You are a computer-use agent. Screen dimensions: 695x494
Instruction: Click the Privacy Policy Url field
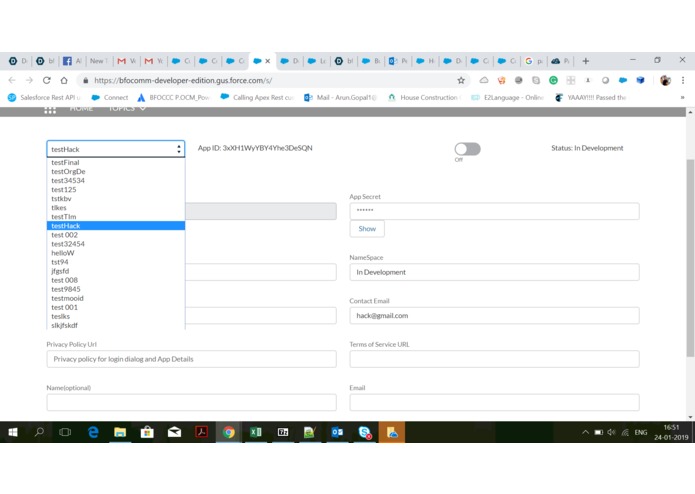click(191, 359)
